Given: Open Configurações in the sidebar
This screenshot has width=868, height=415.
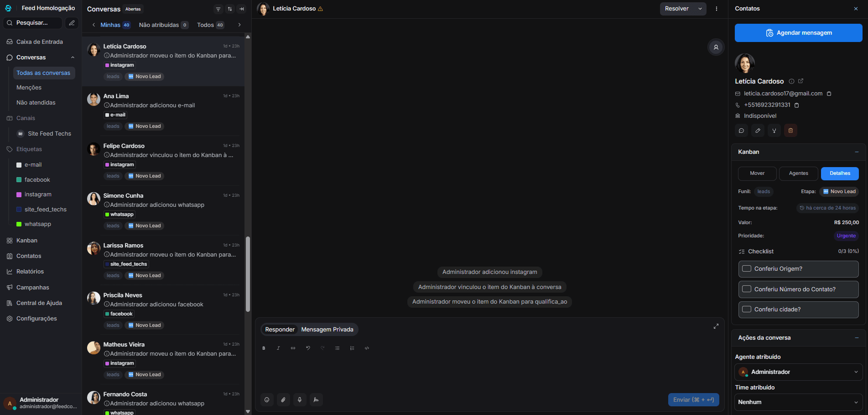Looking at the screenshot, I should [36, 319].
